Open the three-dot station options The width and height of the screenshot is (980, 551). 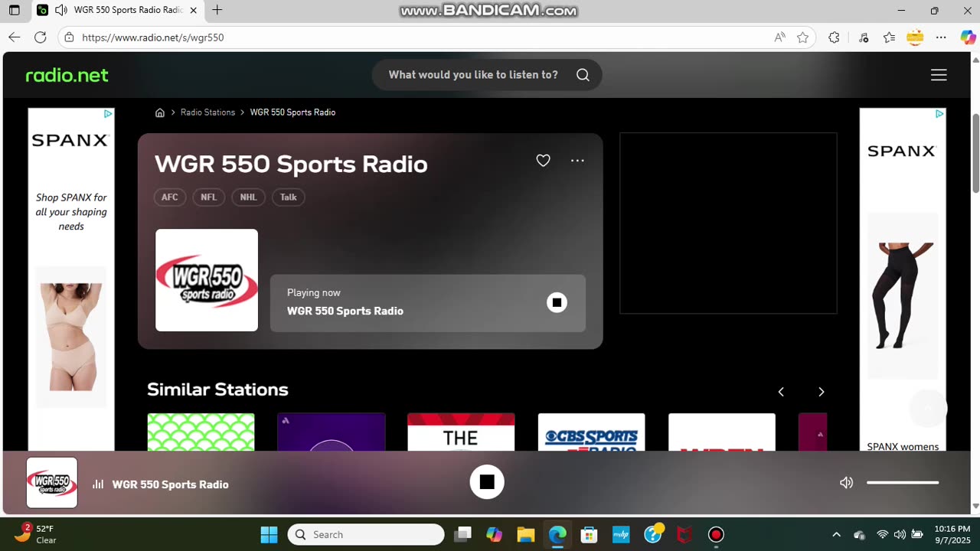[x=577, y=161]
